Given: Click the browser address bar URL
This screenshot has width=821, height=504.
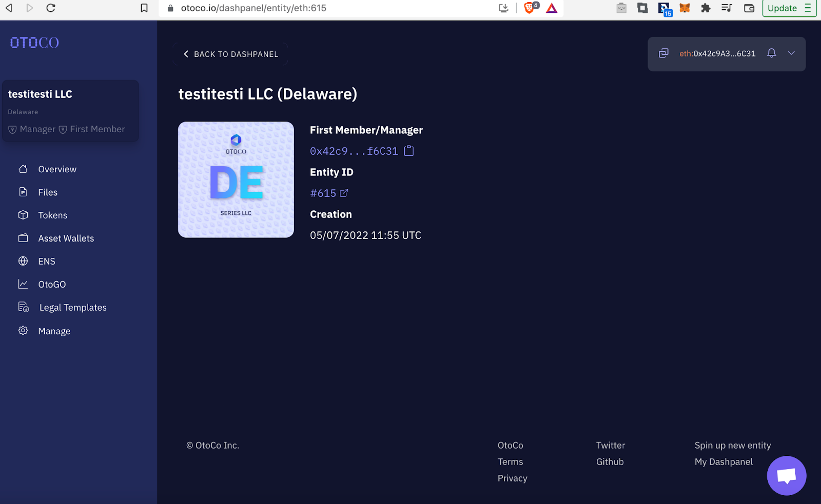Looking at the screenshot, I should point(253,8).
